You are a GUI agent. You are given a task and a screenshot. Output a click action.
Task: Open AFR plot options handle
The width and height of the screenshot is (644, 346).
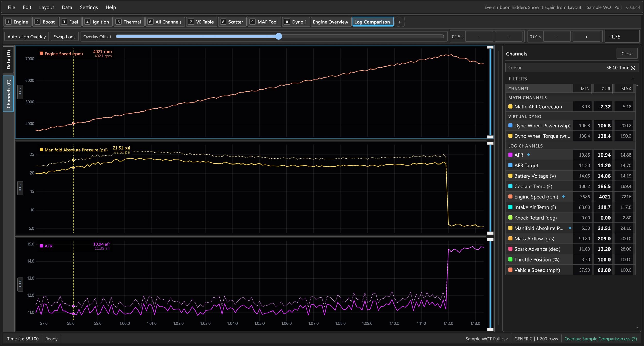point(20,284)
